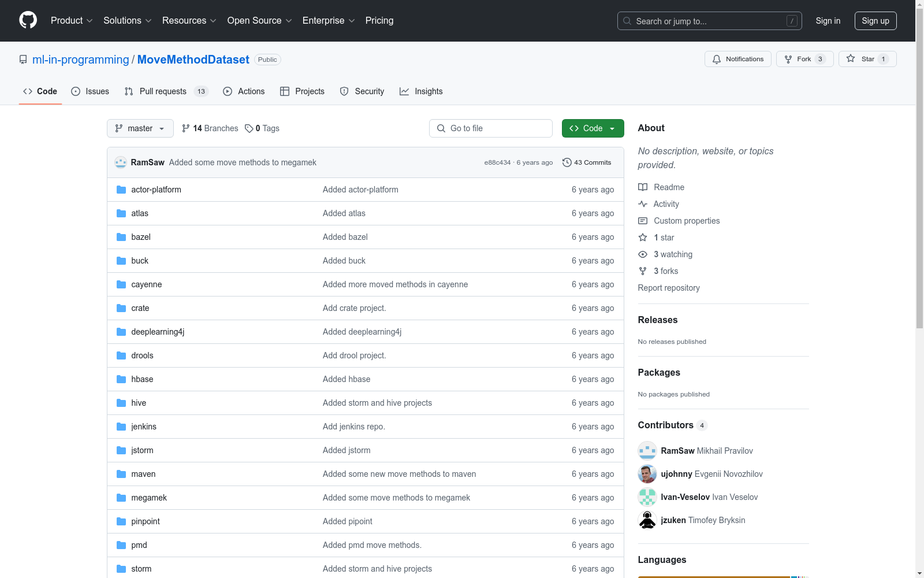Open Ivan-Veselov's contributor avatar
924x578 pixels.
647,497
